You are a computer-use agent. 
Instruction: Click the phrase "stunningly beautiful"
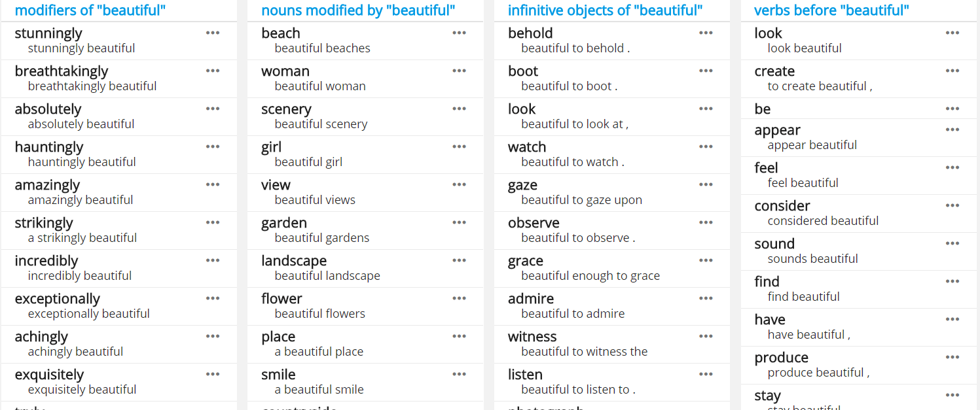coord(81,48)
